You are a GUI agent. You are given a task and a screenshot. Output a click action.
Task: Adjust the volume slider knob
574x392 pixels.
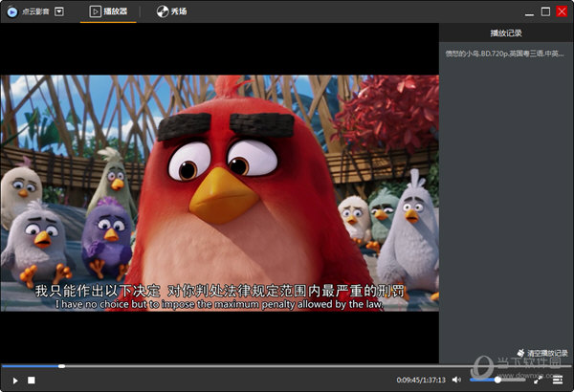click(497, 380)
